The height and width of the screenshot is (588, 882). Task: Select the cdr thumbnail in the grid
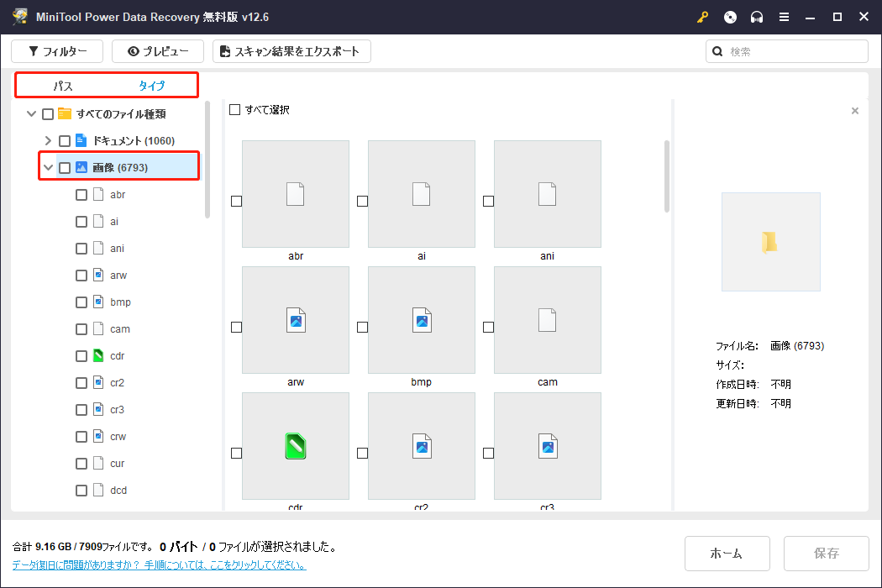295,446
